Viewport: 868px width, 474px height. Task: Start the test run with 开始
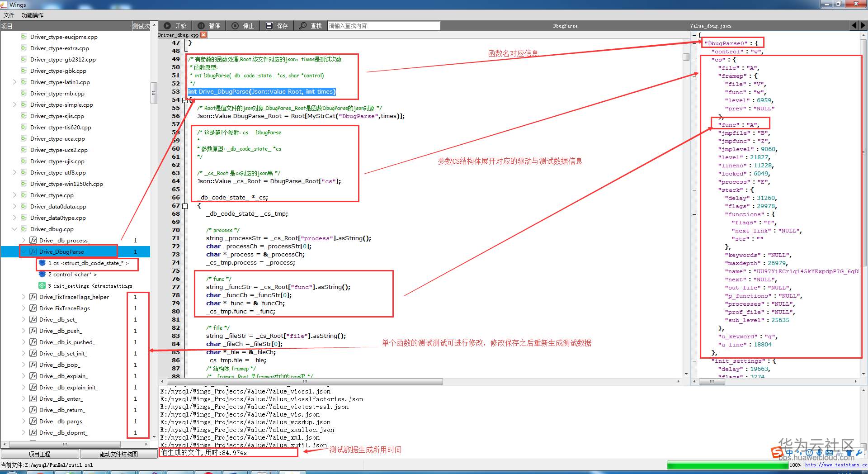[175, 26]
